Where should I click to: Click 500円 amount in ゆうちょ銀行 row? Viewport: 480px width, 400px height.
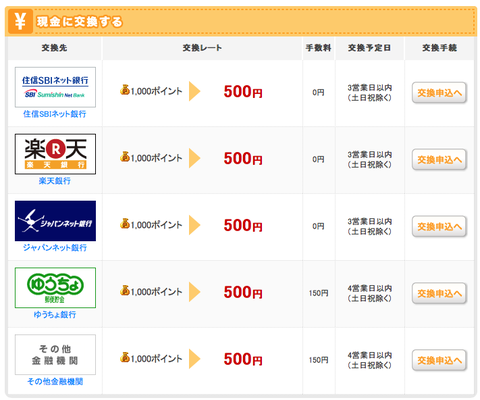243,292
